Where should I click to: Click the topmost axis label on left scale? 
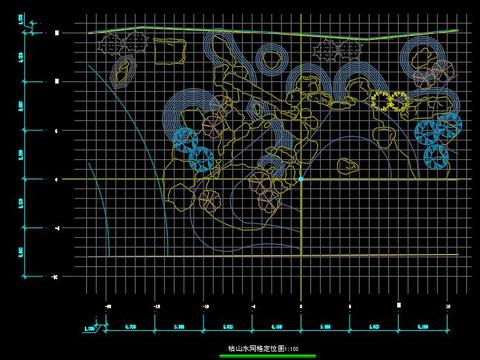(57, 33)
